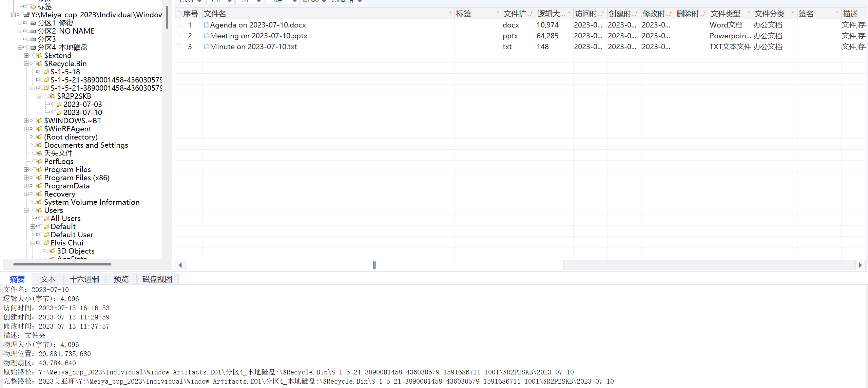
Task: Expand the 分区1 修復 partition node
Action: (20, 23)
